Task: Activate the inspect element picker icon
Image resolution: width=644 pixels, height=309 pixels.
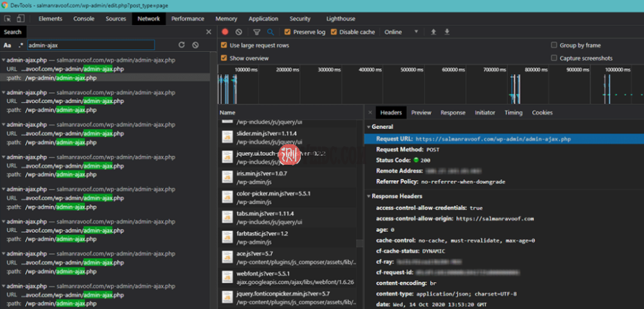Action: [x=8, y=19]
